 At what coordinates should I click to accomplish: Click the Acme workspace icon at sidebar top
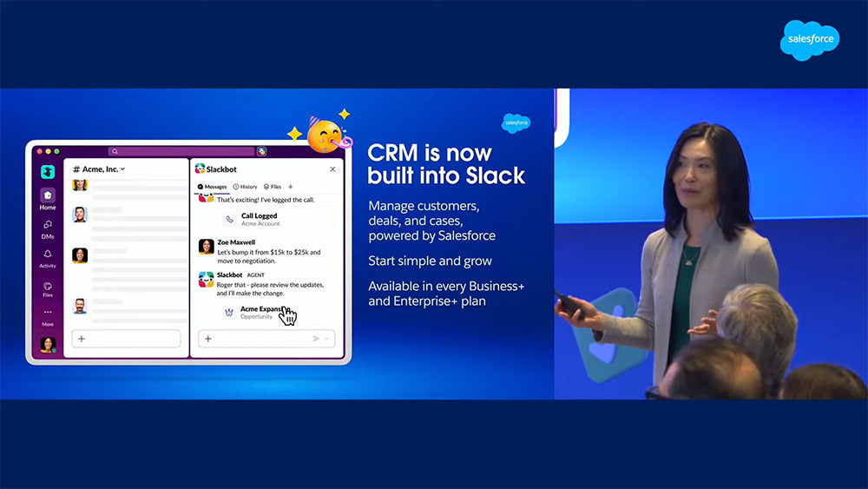coord(48,171)
